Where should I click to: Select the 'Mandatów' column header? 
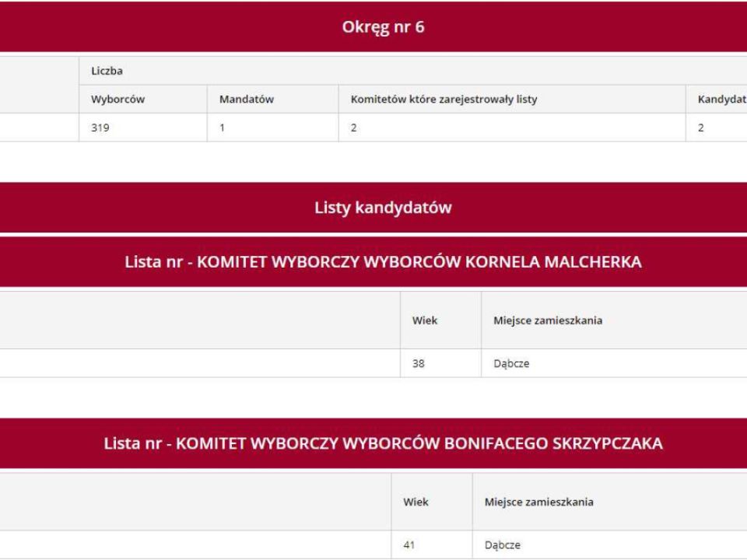tap(243, 99)
